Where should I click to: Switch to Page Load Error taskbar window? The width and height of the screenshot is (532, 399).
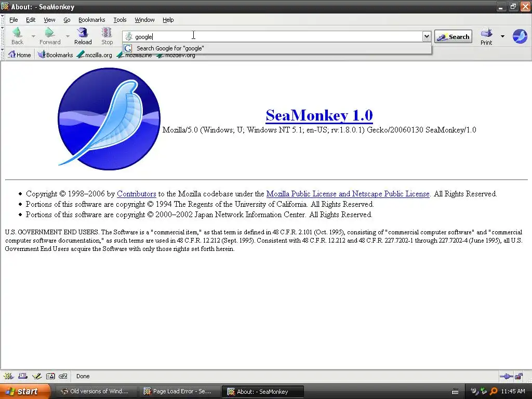click(x=178, y=391)
